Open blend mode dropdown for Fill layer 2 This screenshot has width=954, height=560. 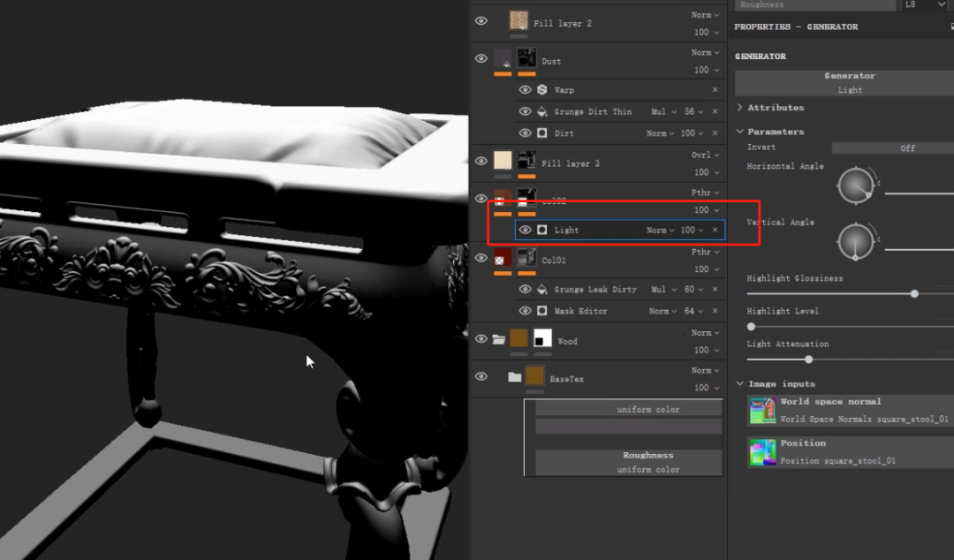click(x=705, y=15)
